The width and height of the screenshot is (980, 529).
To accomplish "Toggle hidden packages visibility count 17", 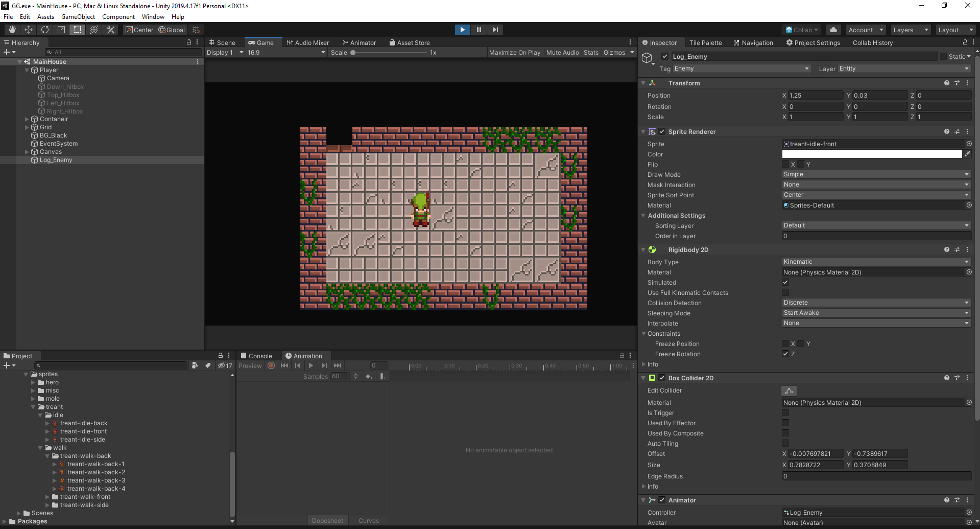I will pos(225,365).
